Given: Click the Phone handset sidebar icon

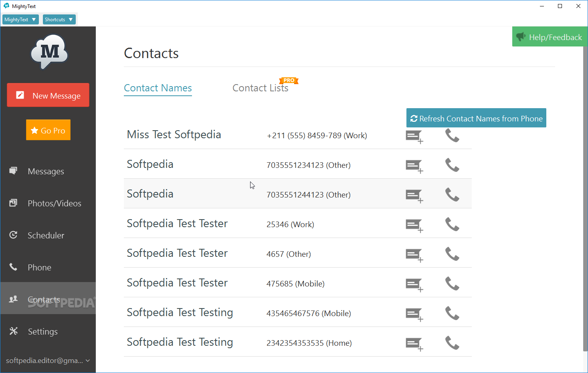Looking at the screenshot, I should (13, 267).
